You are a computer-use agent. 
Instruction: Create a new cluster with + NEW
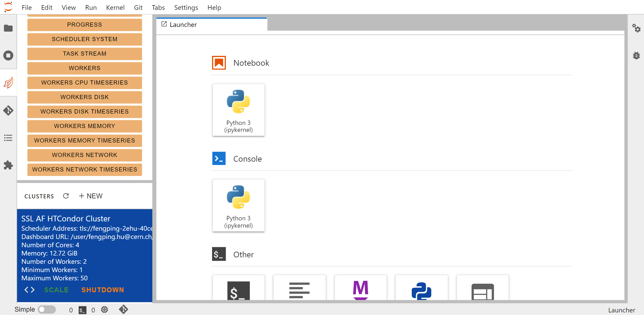91,196
